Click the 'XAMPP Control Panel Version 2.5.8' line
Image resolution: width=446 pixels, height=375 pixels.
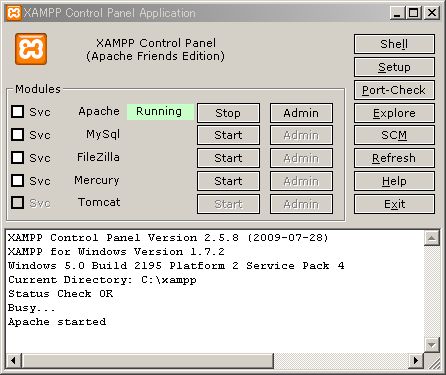point(168,238)
